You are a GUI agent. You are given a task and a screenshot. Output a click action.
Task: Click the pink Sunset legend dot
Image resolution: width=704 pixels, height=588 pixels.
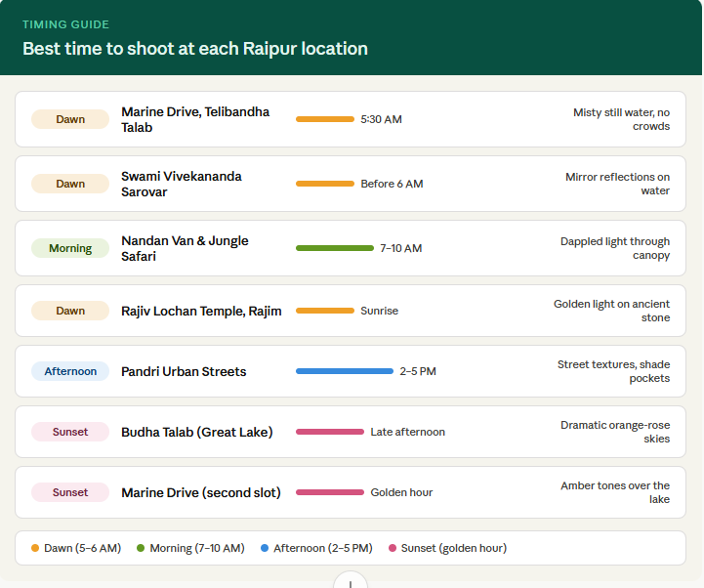(392, 548)
